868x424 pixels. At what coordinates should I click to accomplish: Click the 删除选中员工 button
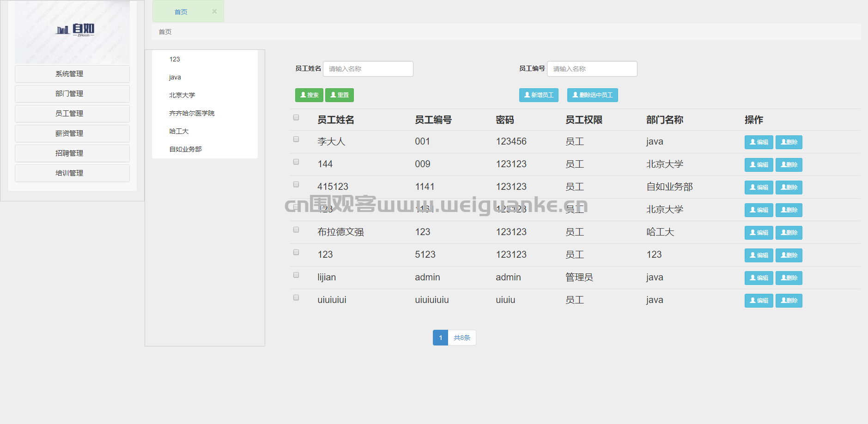tap(592, 95)
